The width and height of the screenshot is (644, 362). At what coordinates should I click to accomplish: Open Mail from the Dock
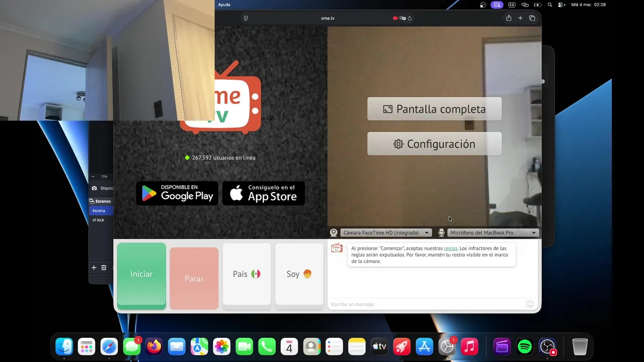(177, 346)
